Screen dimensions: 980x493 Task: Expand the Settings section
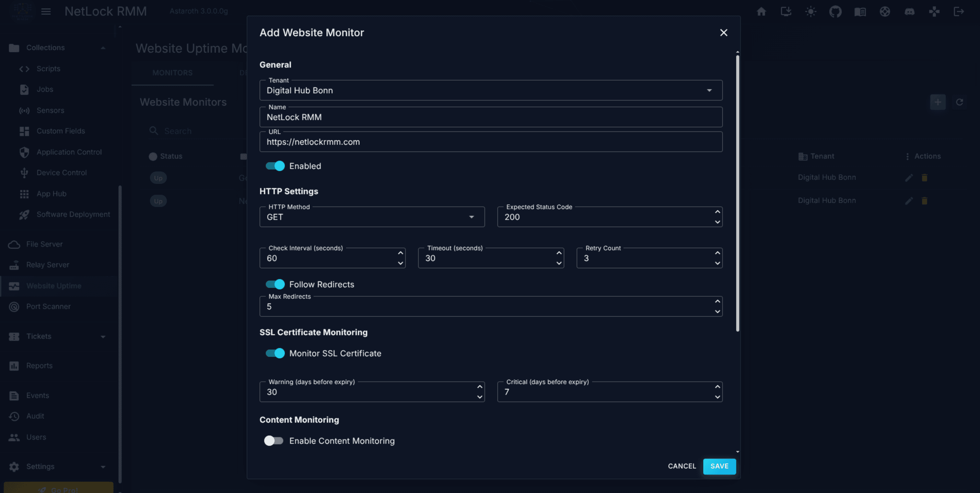coord(103,467)
